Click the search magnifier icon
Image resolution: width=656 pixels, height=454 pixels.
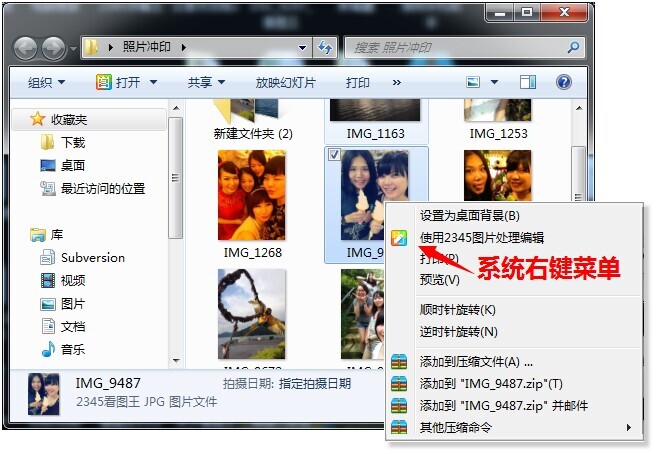click(574, 47)
